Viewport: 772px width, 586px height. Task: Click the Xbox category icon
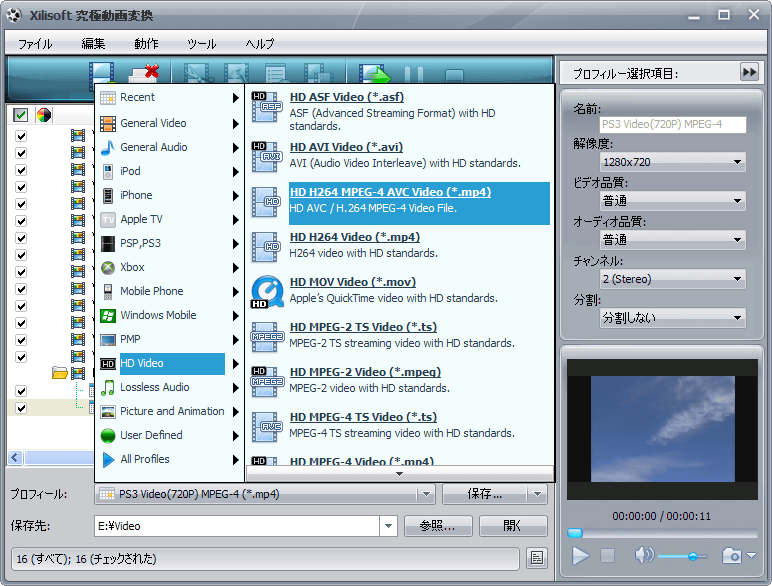pos(108,267)
